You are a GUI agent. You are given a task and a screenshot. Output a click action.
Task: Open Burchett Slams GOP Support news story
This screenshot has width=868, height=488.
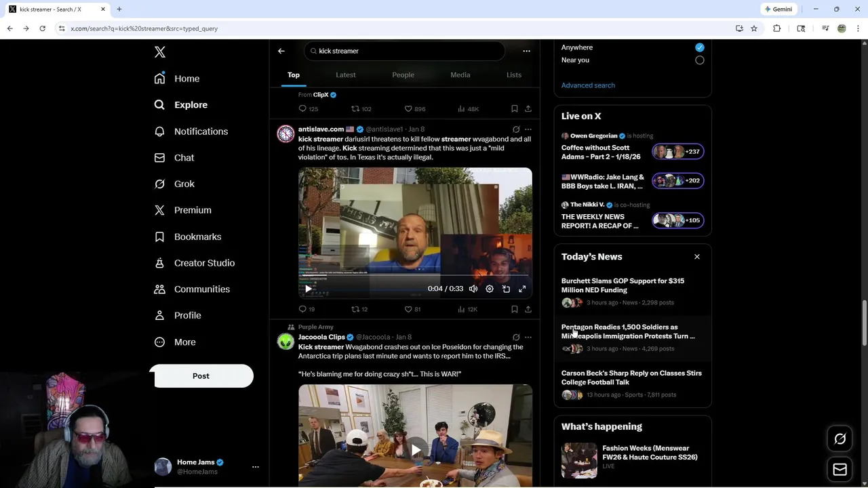633,291
